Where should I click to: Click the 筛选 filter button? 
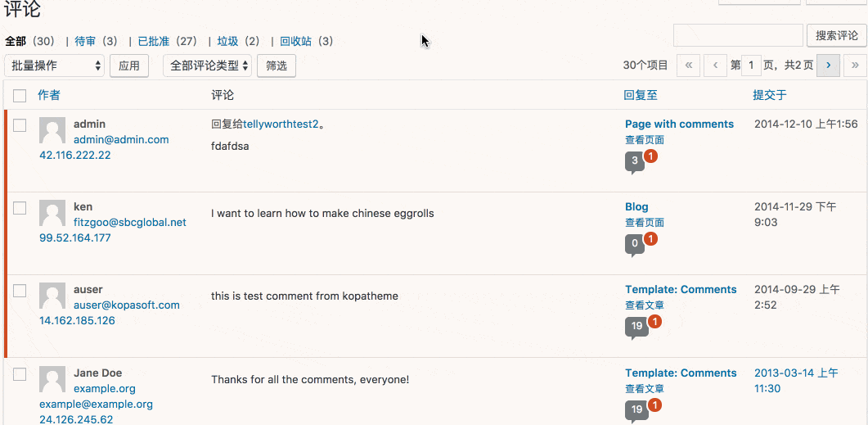(276, 66)
